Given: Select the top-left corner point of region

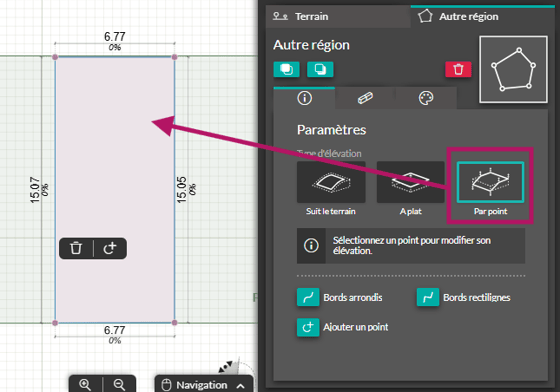Looking at the screenshot, I should (x=55, y=57).
